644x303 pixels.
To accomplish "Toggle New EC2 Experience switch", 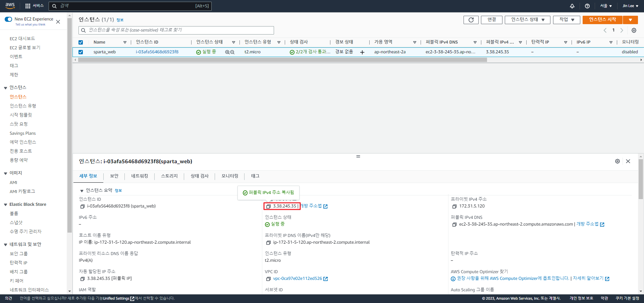I will (x=8, y=19).
